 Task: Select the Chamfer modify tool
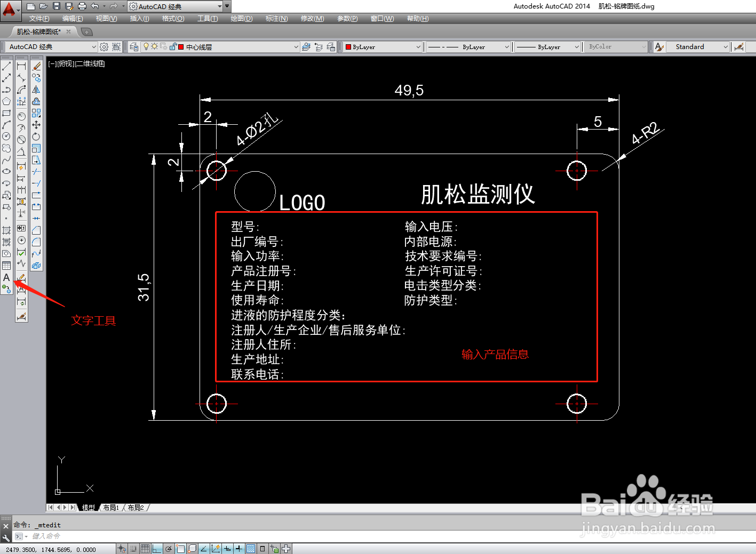36,230
